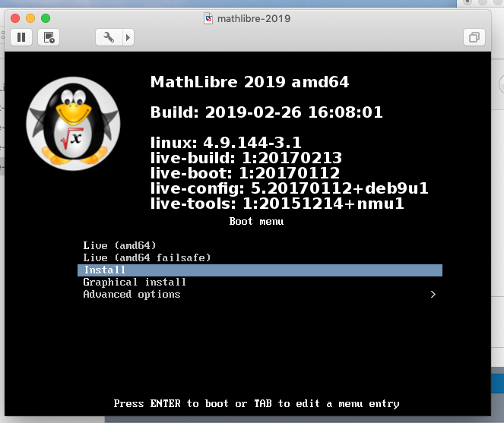Image resolution: width=504 pixels, height=423 pixels.
Task: Close the mathlibre-2019 window
Action: (x=15, y=18)
